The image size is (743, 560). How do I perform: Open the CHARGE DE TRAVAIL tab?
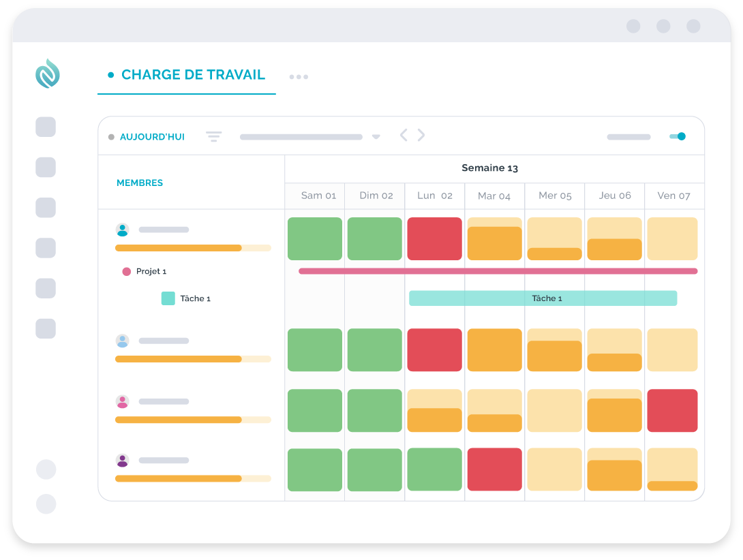tap(187, 75)
